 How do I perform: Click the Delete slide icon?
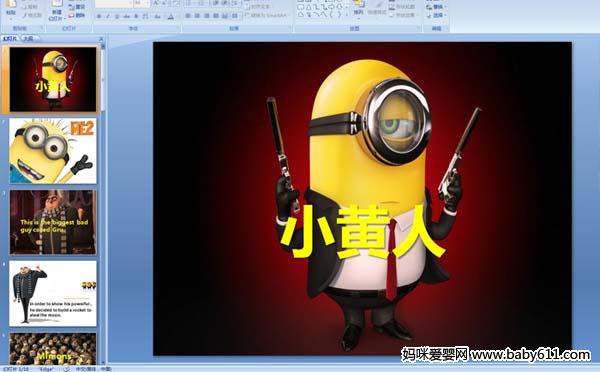click(x=77, y=15)
